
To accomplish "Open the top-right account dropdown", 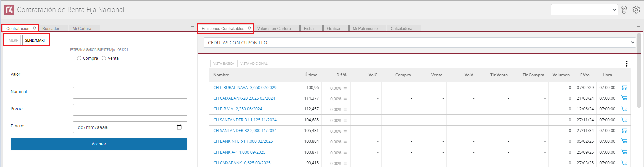I will coord(584,10).
